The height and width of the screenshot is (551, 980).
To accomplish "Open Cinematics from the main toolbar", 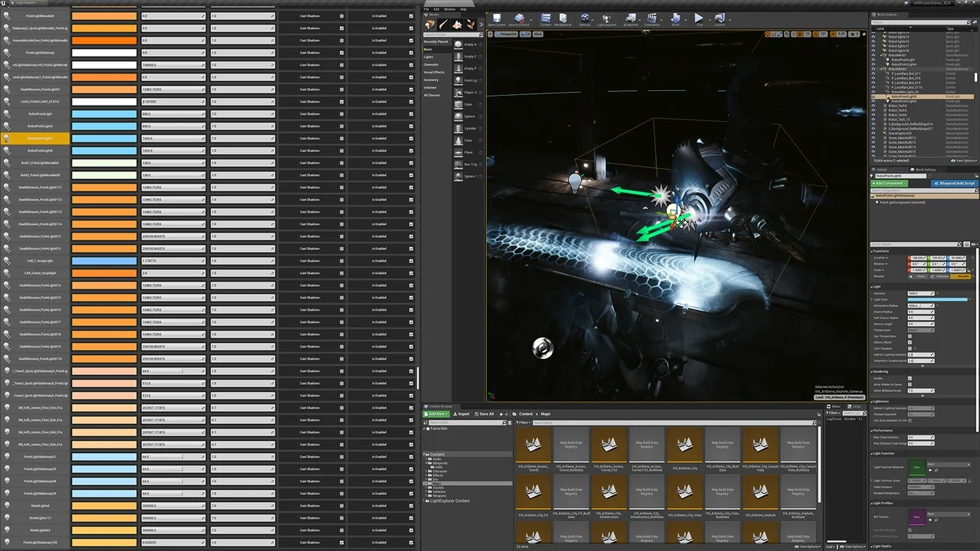I will (x=653, y=19).
